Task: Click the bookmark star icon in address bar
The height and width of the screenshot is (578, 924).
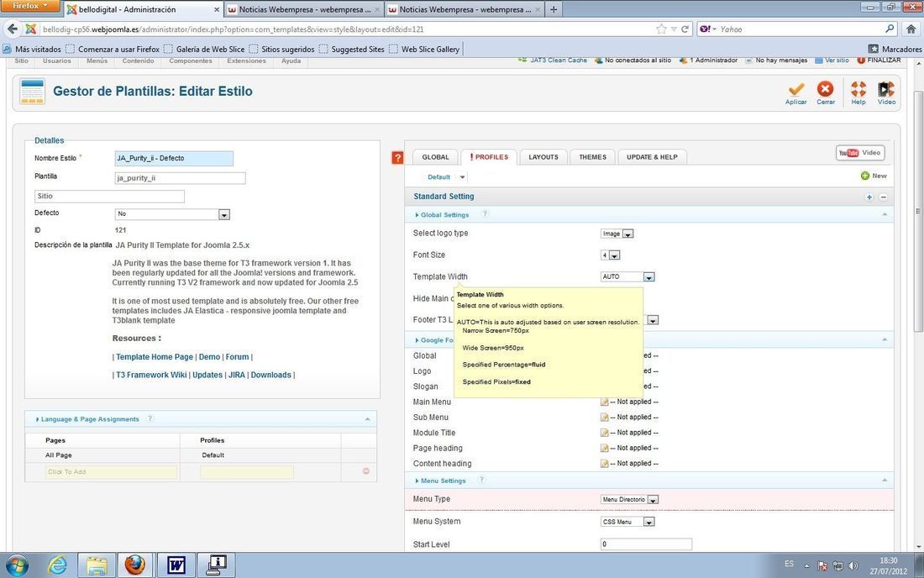Action: [661, 29]
